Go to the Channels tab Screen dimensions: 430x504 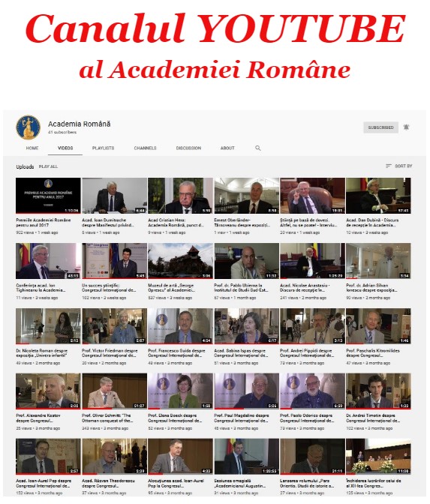point(145,148)
